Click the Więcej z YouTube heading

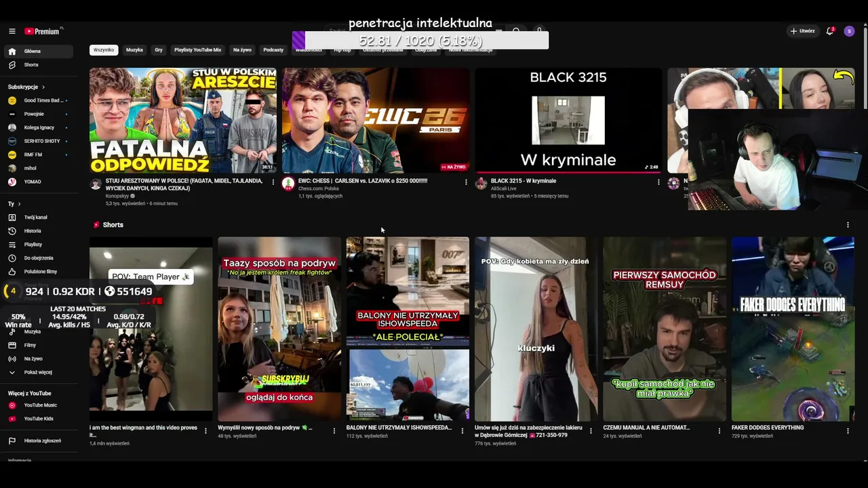(x=29, y=393)
